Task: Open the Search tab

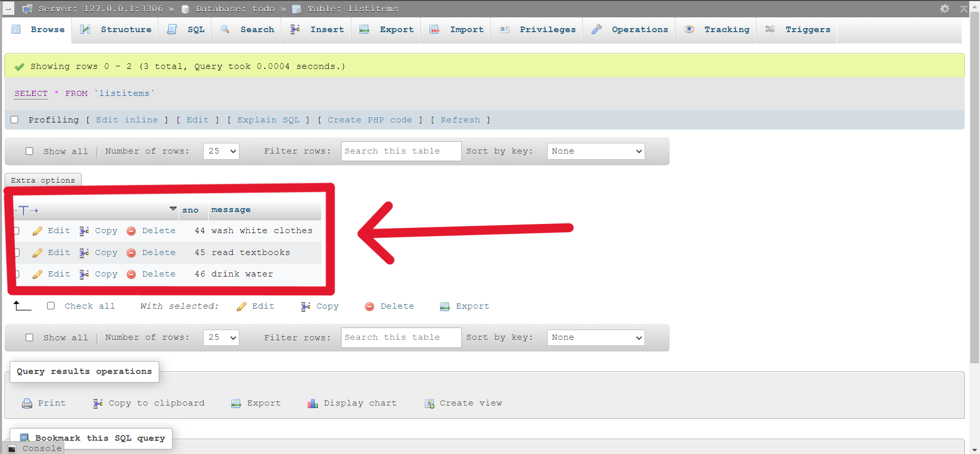Action: tap(247, 30)
